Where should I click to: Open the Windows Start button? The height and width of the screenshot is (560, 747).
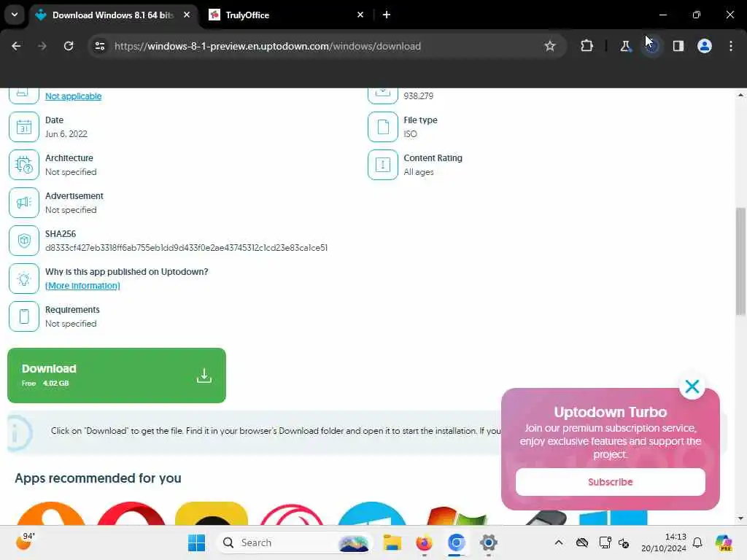pos(196,542)
